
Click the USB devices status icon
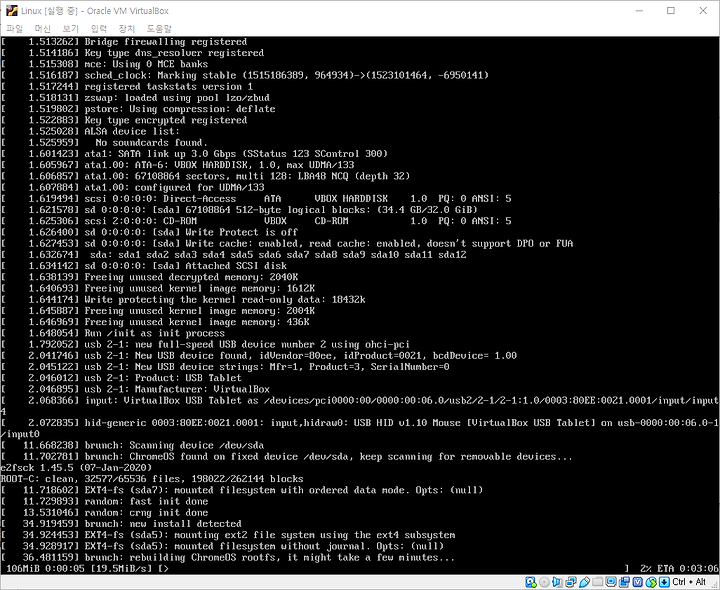tap(584, 582)
